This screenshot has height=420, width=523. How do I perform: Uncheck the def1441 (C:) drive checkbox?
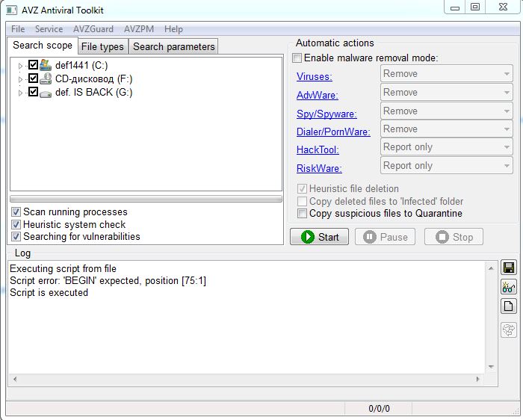click(x=33, y=64)
